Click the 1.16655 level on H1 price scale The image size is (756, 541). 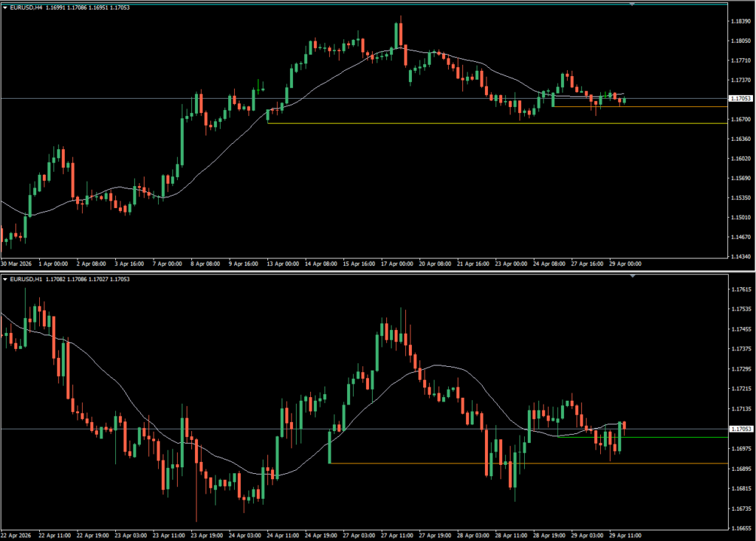(x=740, y=528)
